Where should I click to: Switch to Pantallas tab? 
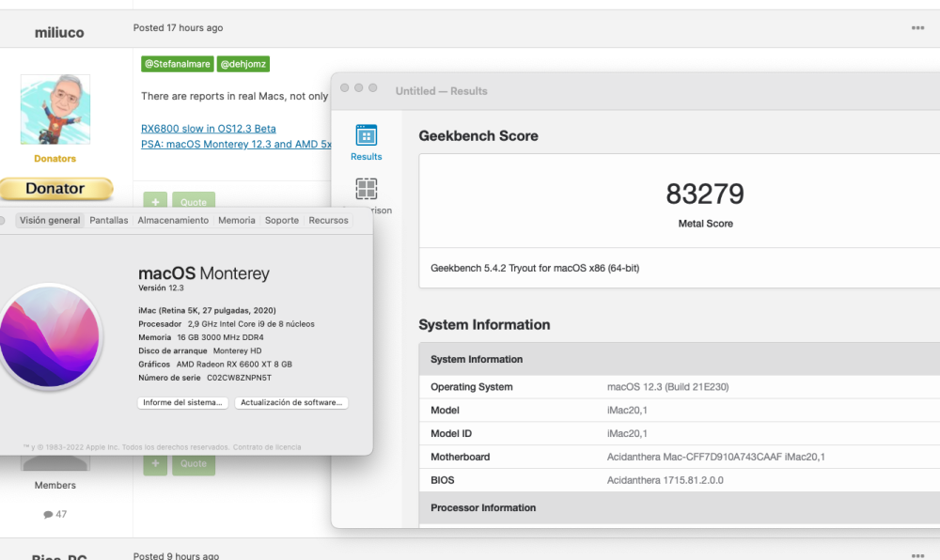tap(108, 221)
